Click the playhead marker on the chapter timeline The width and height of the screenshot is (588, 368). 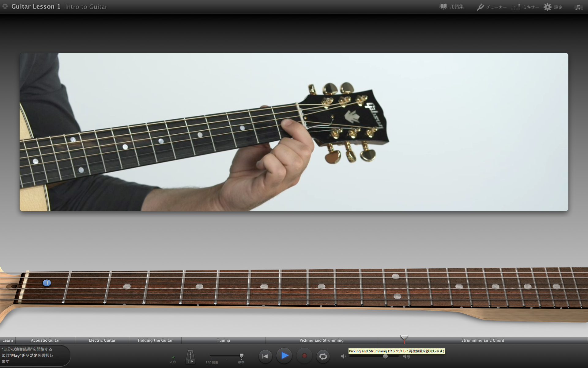404,337
